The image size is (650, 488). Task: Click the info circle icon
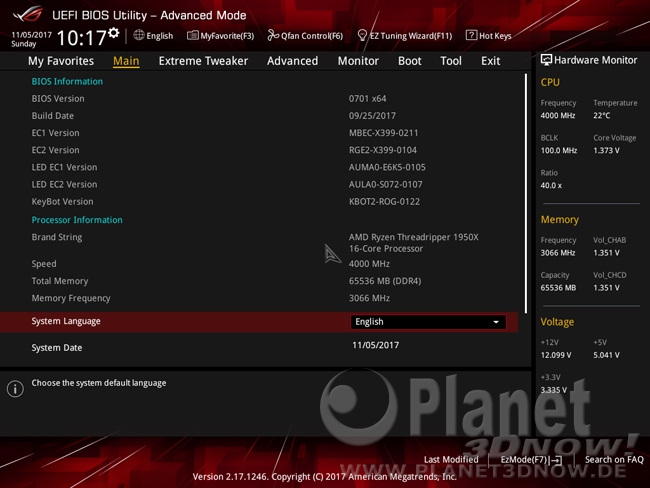click(15, 389)
